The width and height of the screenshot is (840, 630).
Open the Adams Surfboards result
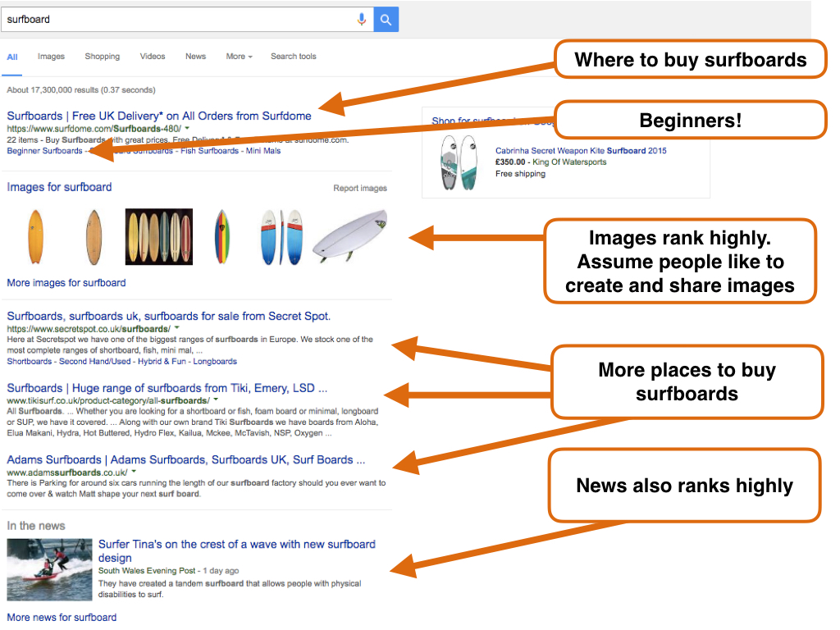186,459
